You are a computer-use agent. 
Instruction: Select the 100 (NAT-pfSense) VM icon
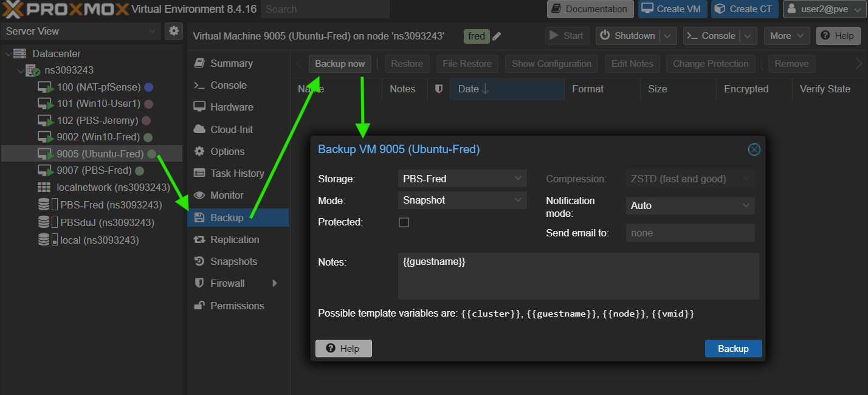[46, 88]
